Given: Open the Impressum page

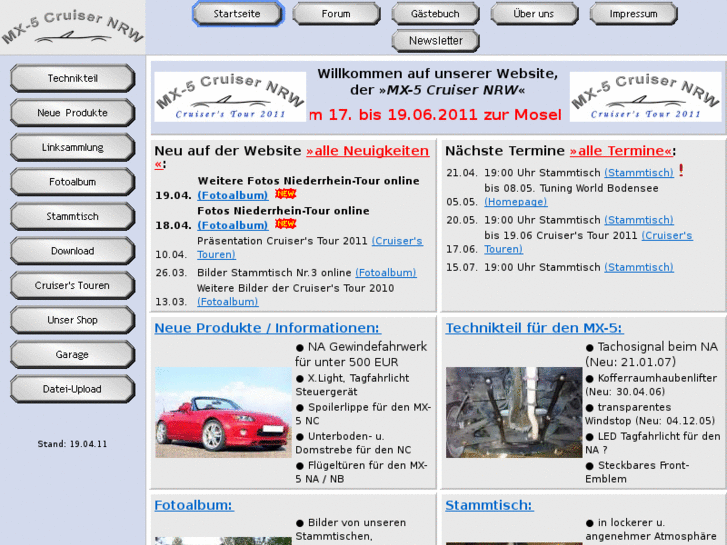Looking at the screenshot, I should [x=633, y=14].
